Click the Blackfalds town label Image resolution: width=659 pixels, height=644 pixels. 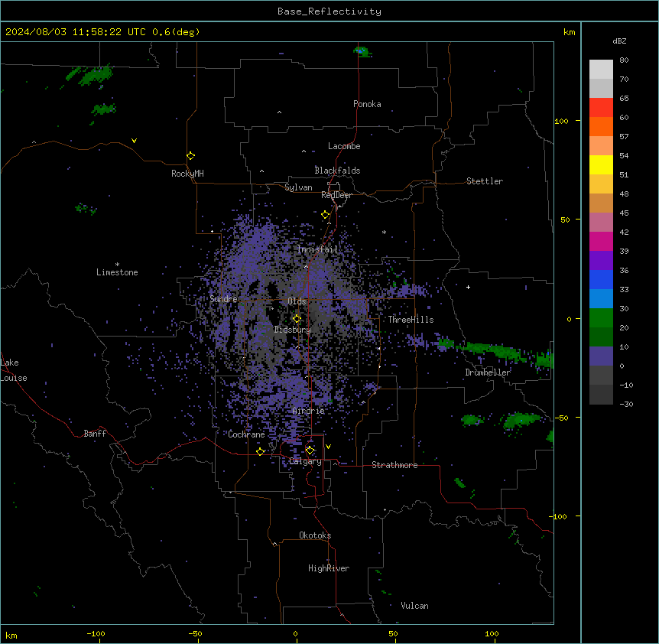pos(337,171)
